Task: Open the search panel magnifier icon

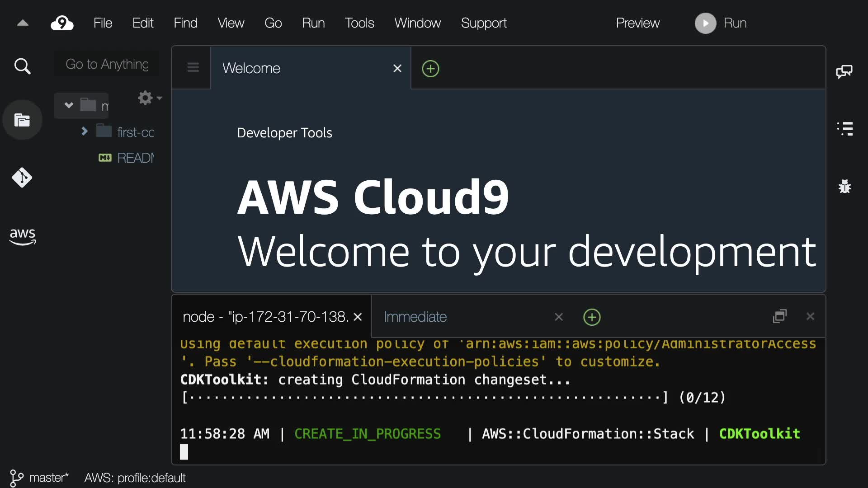Action: coord(22,66)
